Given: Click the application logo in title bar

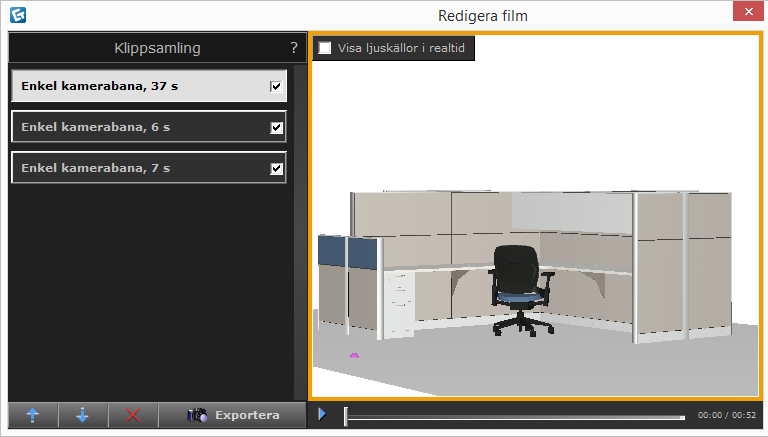Looking at the screenshot, I should (x=18, y=15).
